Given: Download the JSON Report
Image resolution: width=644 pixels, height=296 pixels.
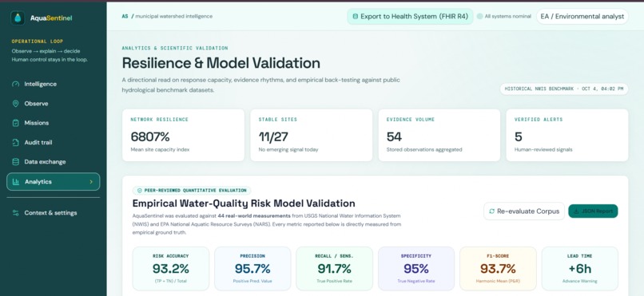Looking at the screenshot, I should pyautogui.click(x=593, y=211).
